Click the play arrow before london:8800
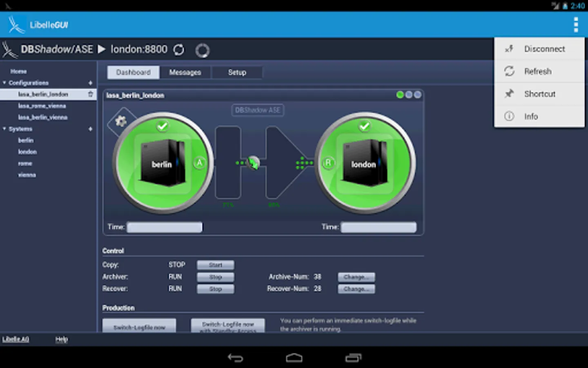Viewport: 588px width, 368px height. tap(102, 49)
